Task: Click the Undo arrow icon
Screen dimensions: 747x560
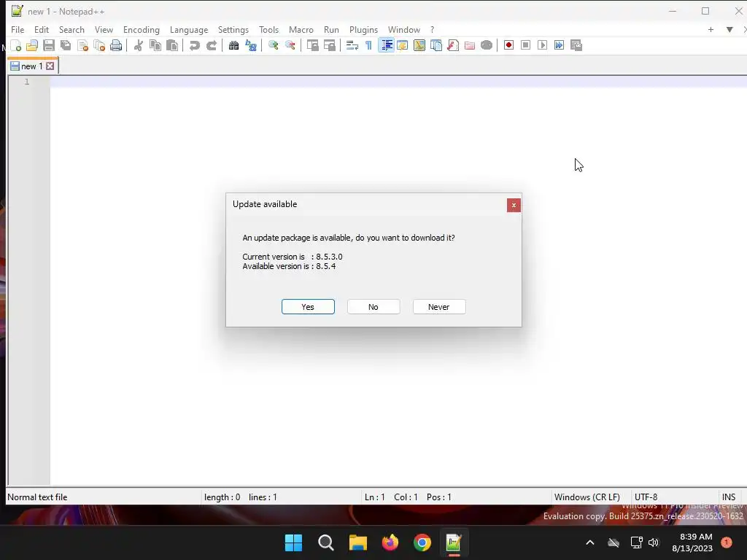Action: coord(194,45)
